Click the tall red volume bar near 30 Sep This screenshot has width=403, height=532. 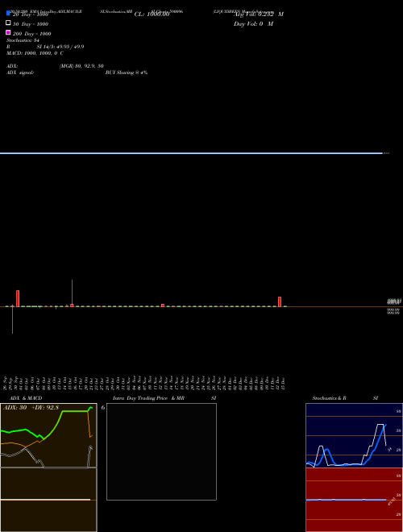(x=18, y=298)
